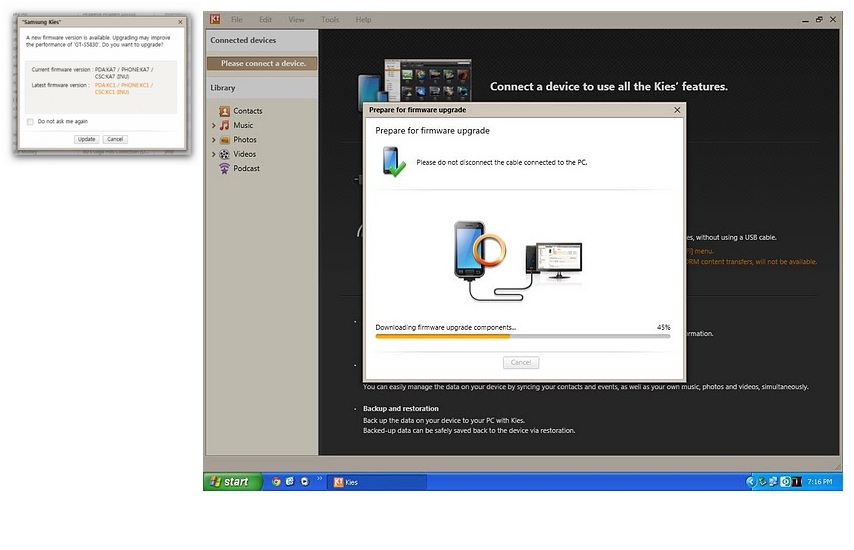854x550 pixels.
Task: Expand hidden system tray icons arrow
Action: pos(751,481)
